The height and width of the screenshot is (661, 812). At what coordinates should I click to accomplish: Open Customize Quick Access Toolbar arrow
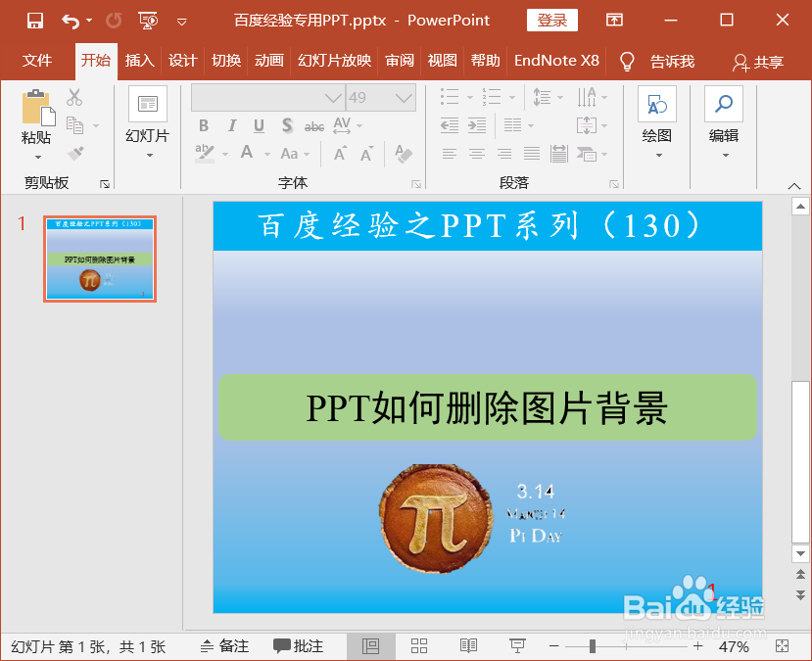182,22
